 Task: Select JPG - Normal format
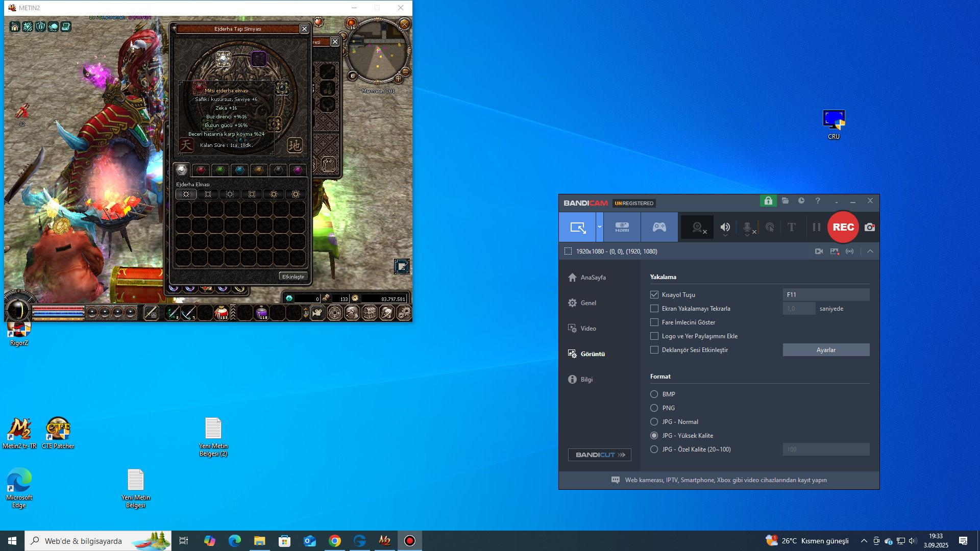654,422
